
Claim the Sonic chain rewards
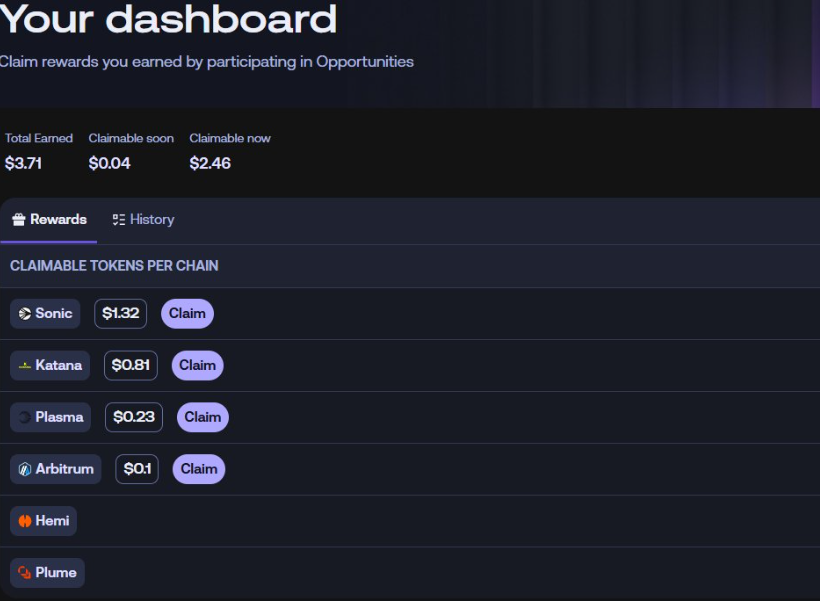tap(187, 314)
